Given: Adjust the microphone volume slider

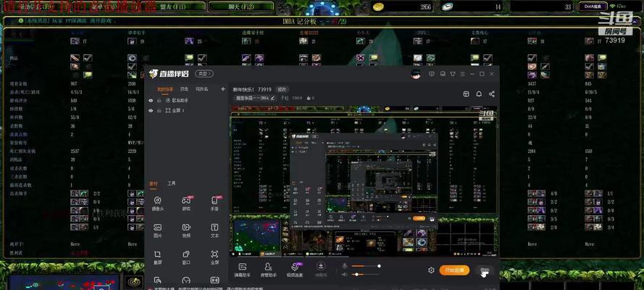Looking at the screenshot, I should click(366, 266).
